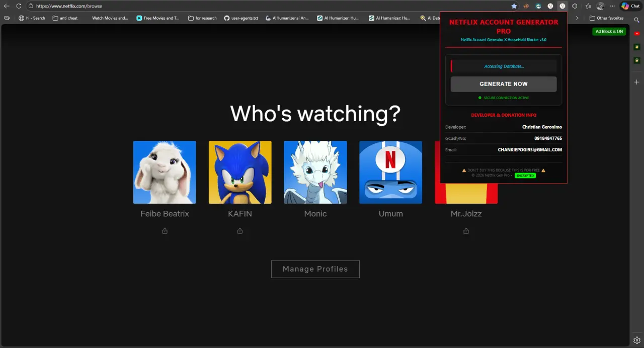Click the 'Monic' profile name
Viewport: 644px width, 348px height.
tap(315, 214)
